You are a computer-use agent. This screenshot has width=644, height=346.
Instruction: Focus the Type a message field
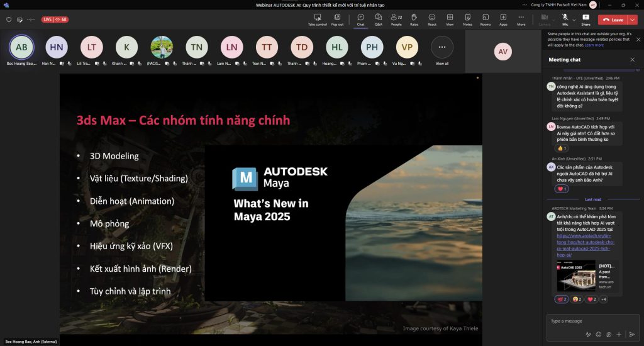tap(592, 321)
